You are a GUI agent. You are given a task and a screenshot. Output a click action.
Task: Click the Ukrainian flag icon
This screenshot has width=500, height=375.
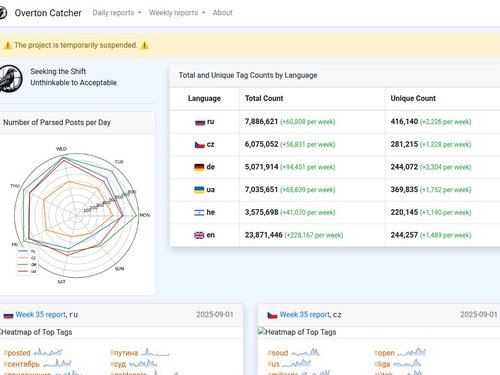point(199,190)
